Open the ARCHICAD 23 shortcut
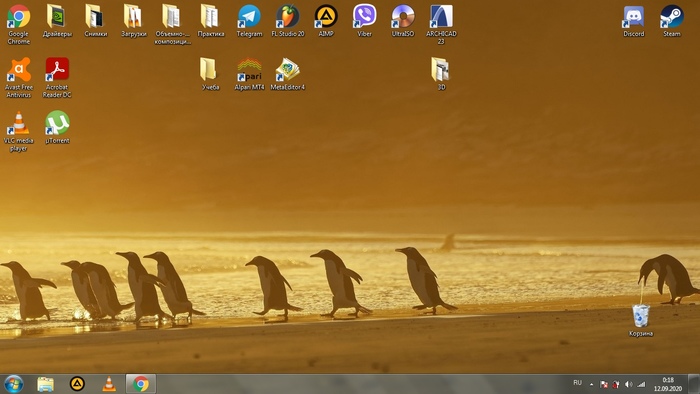700x394 pixels. [x=441, y=25]
